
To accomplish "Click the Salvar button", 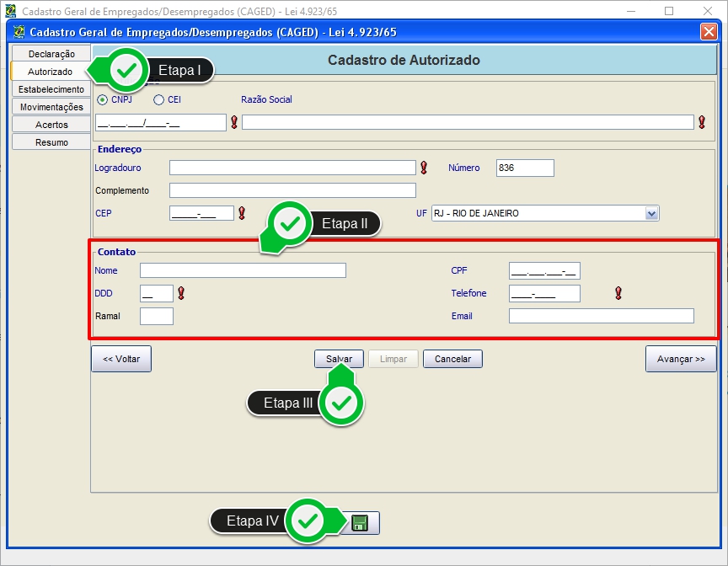I will point(339,359).
